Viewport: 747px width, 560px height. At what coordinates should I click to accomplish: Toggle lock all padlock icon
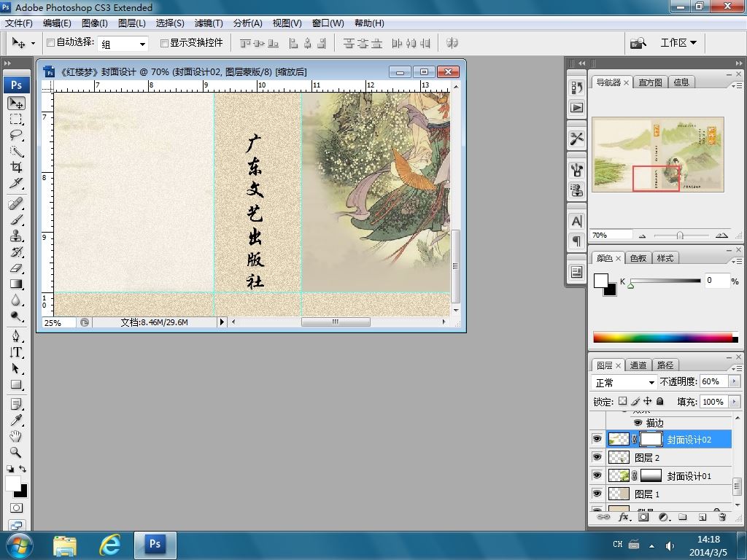pyautogui.click(x=659, y=401)
